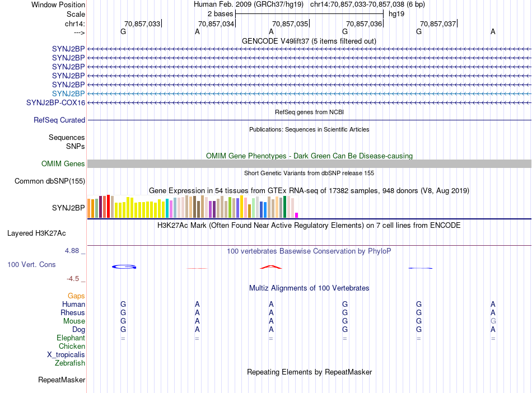532x393 pixels.
Task: Click the blue G PhyloP conservation glyph
Action: pyautogui.click(x=124, y=267)
